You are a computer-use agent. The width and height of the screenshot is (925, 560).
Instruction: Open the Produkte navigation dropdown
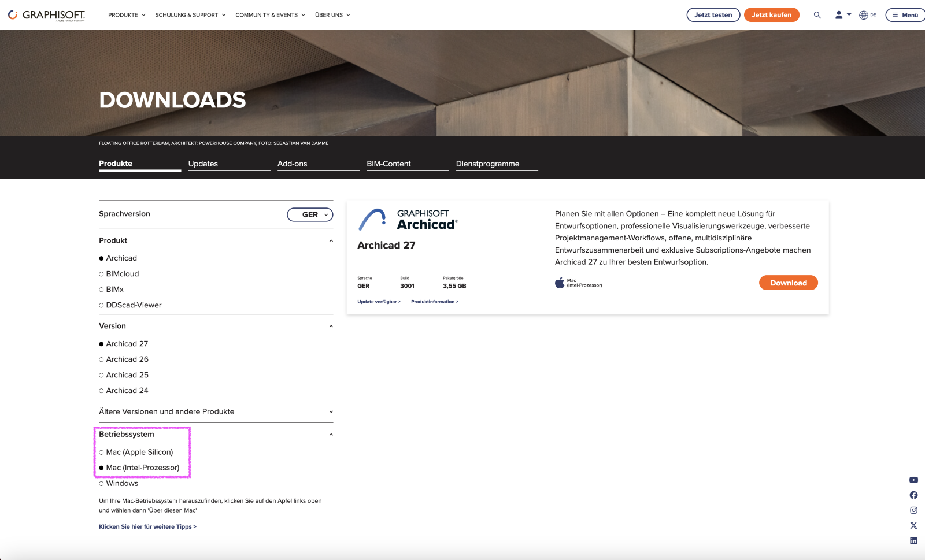[x=127, y=15]
